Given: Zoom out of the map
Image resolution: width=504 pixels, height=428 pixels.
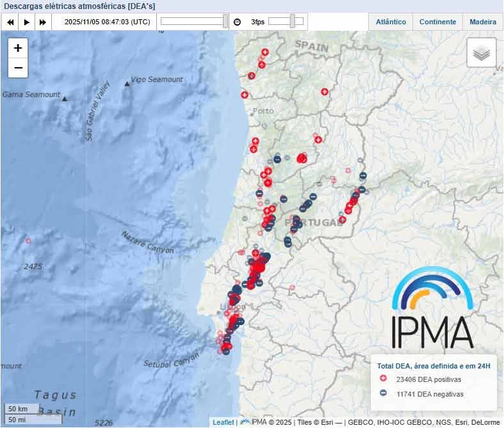Looking at the screenshot, I should pyautogui.click(x=18, y=68).
